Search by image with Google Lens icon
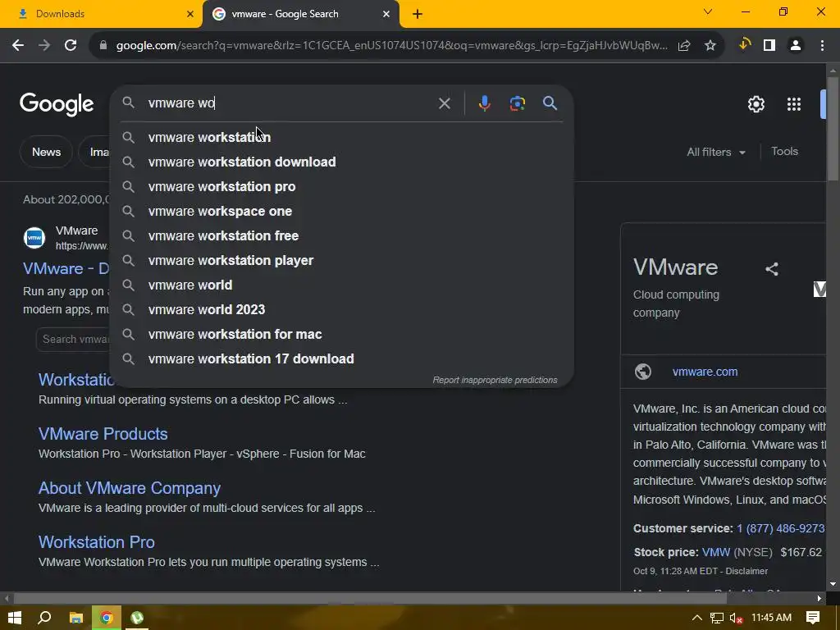The height and width of the screenshot is (630, 840). [518, 103]
